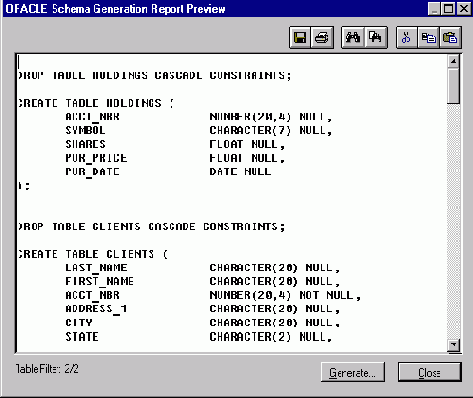Click the LAST_NAME column name
This screenshot has width=473, height=398.
tap(96, 268)
